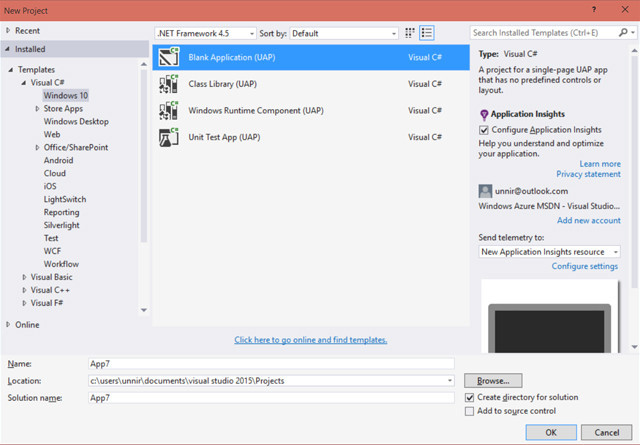Expand the Recent section

[x=8, y=31]
